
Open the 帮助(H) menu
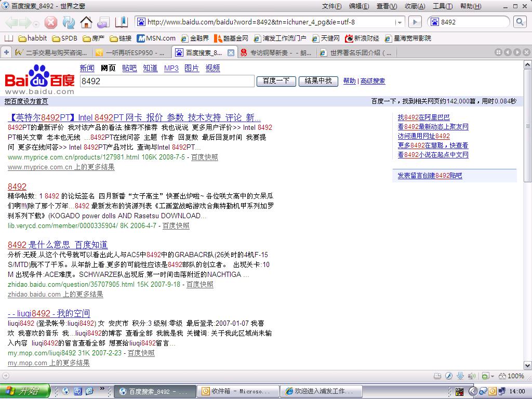[x=471, y=6]
